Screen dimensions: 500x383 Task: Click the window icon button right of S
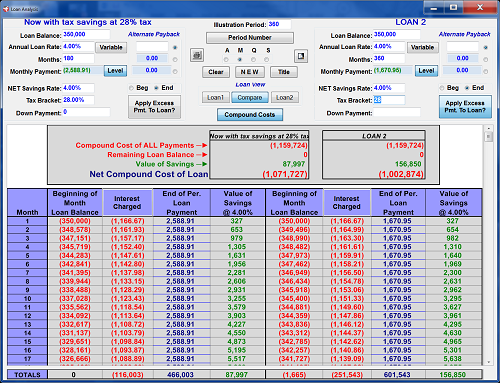tap(301, 56)
